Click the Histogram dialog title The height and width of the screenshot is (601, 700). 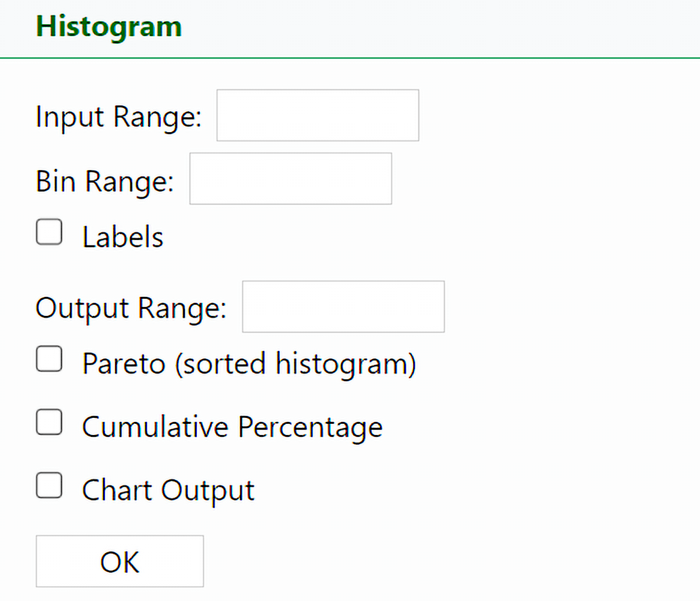coord(109,27)
